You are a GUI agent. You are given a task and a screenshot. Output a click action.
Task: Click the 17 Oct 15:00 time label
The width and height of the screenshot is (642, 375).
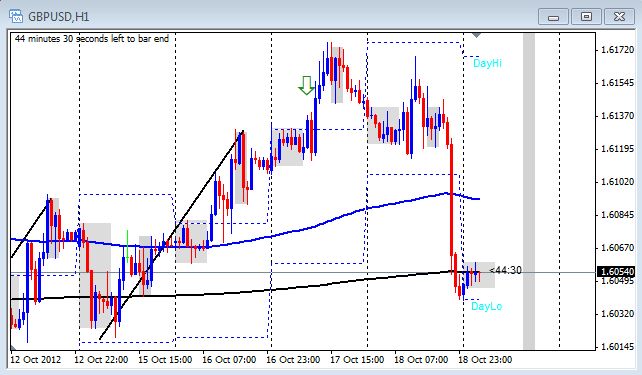pos(357,360)
